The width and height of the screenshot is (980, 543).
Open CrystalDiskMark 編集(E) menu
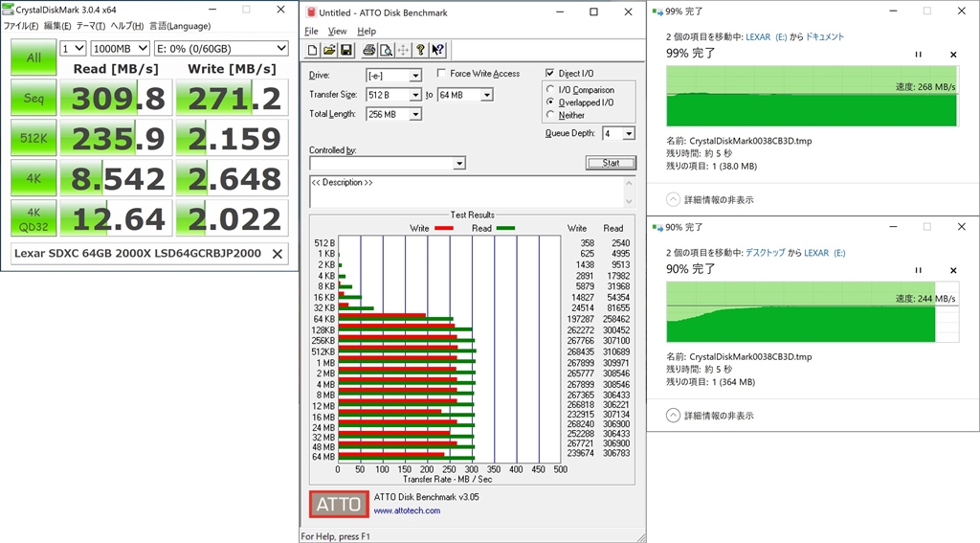(57, 26)
